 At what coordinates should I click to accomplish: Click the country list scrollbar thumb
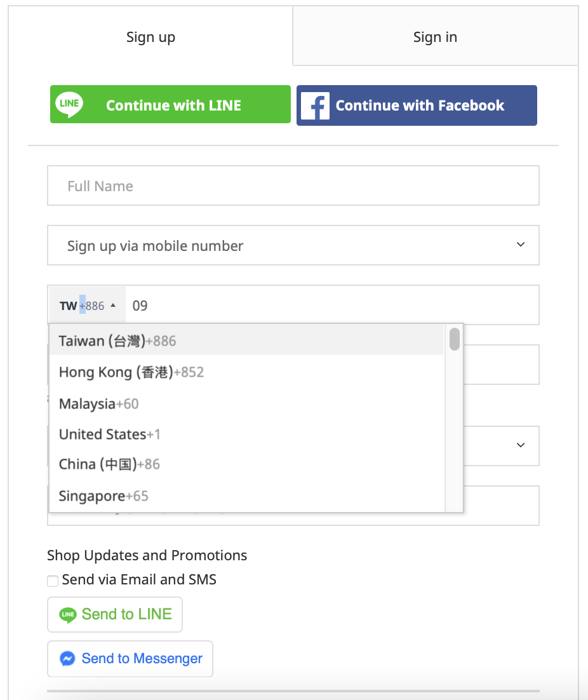tap(454, 339)
